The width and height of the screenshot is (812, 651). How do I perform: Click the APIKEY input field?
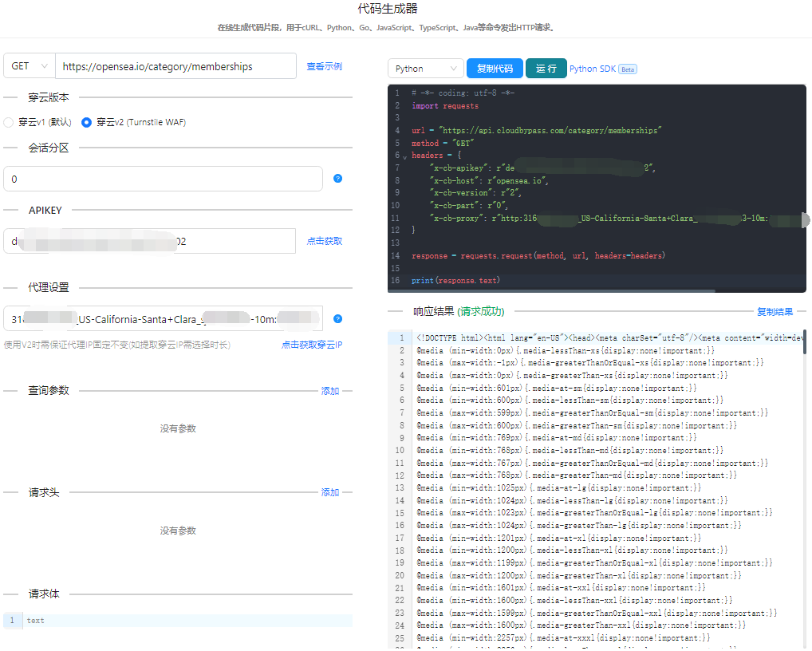coord(150,241)
